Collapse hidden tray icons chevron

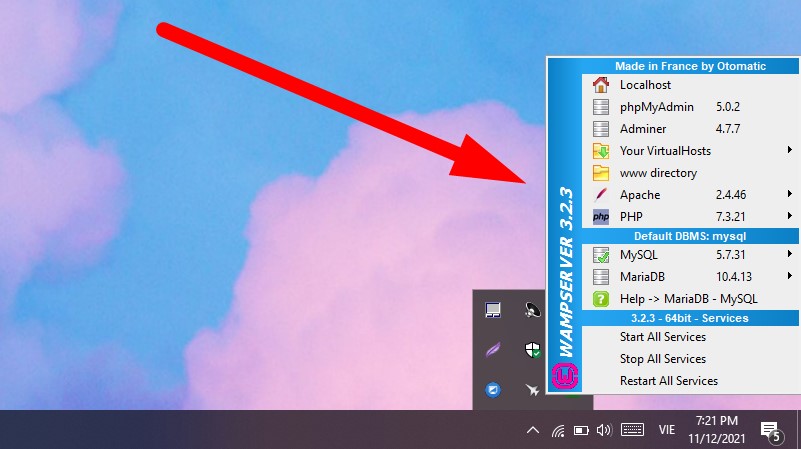pos(533,430)
